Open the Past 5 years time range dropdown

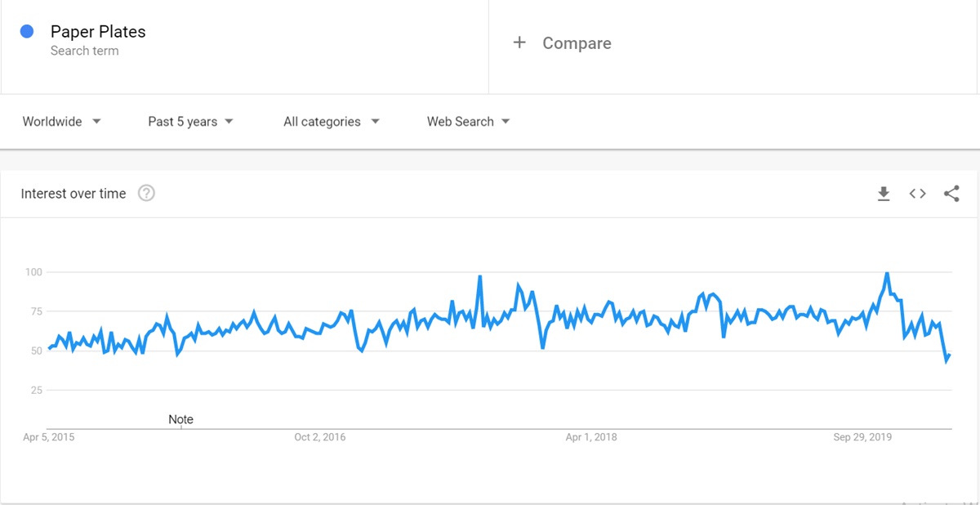tap(190, 122)
